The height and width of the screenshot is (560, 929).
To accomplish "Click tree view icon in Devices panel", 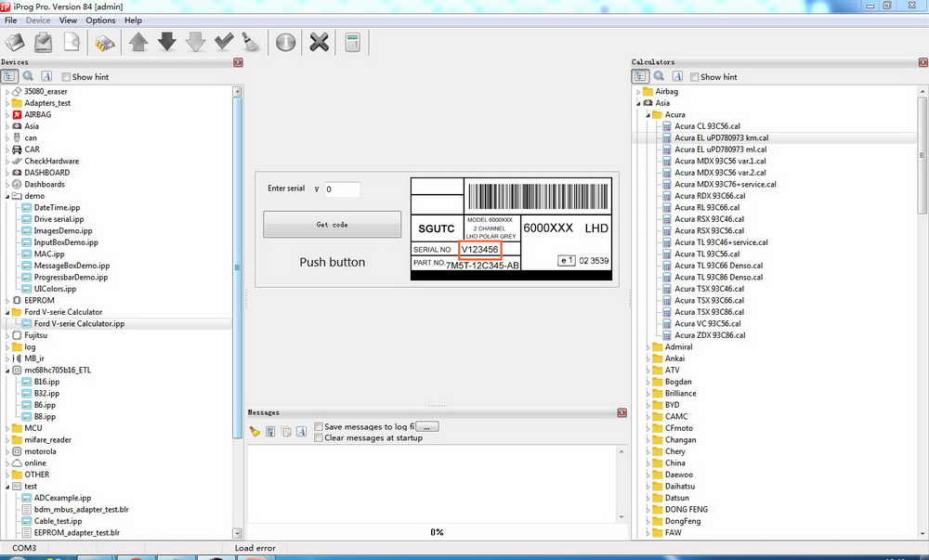I will 9,76.
